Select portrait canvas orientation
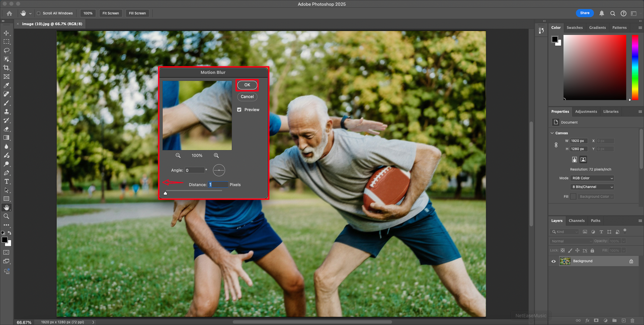 (x=574, y=159)
